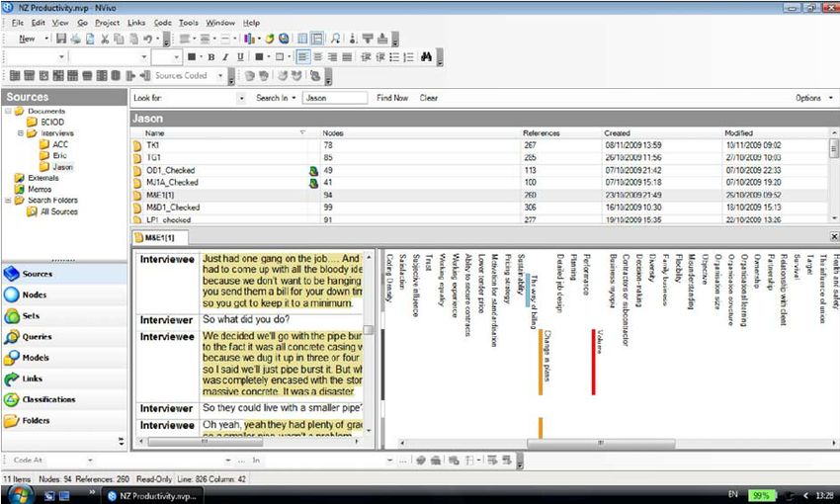
Task: Click the Undo arrow icon
Action: [147, 39]
